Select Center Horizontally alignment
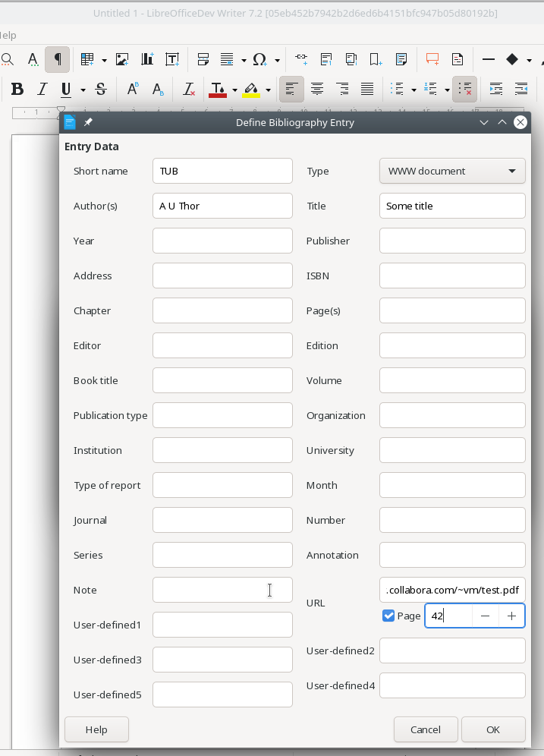This screenshot has height=756, width=544. click(317, 90)
